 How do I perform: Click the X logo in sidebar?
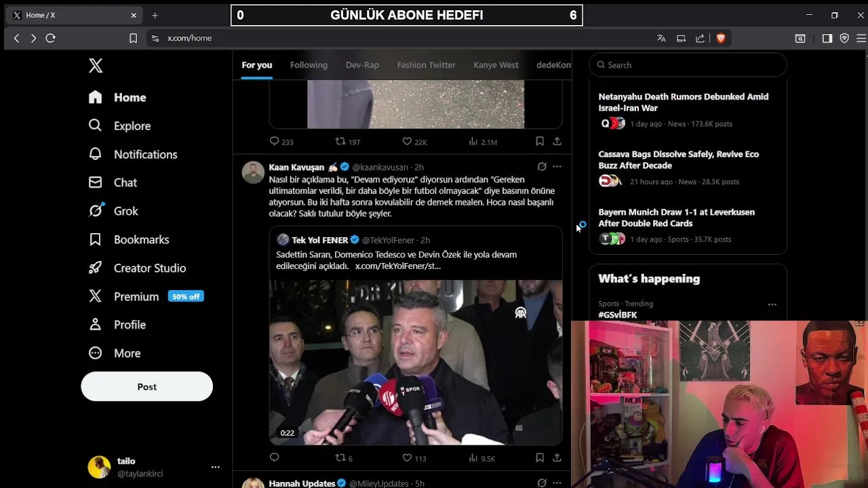(96, 66)
